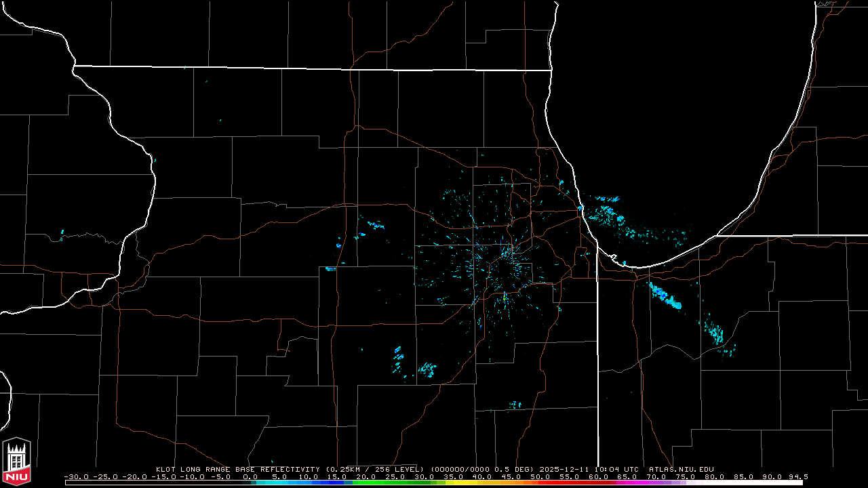Click the 2025-12-11 10:04 UTC timestamp
Image resolution: width=868 pixels, height=488 pixels.
(x=599, y=469)
